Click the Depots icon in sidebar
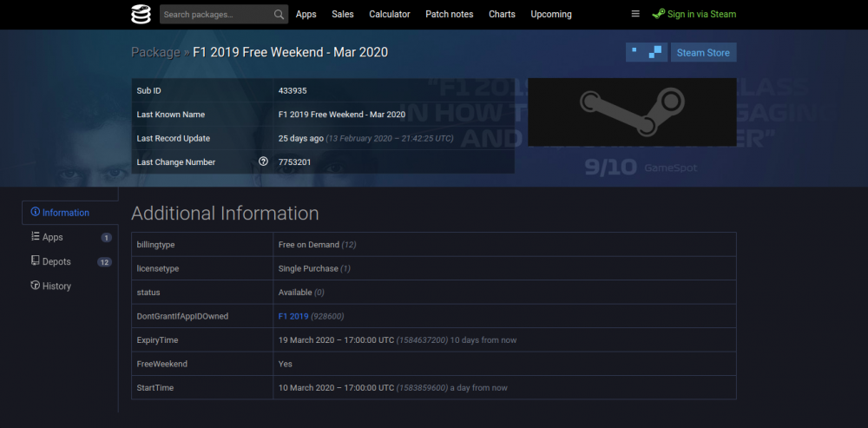 tap(36, 260)
